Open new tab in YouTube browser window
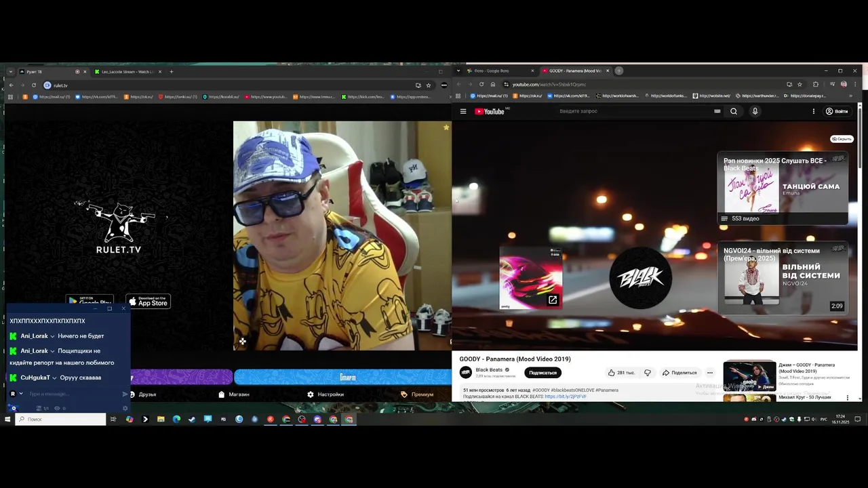 (x=619, y=70)
